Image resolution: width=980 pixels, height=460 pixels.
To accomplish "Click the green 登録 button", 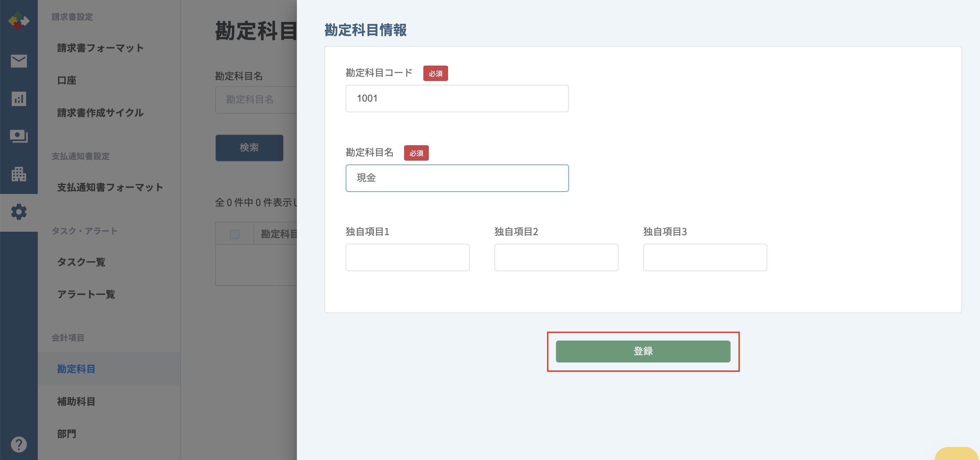I will pyautogui.click(x=643, y=351).
